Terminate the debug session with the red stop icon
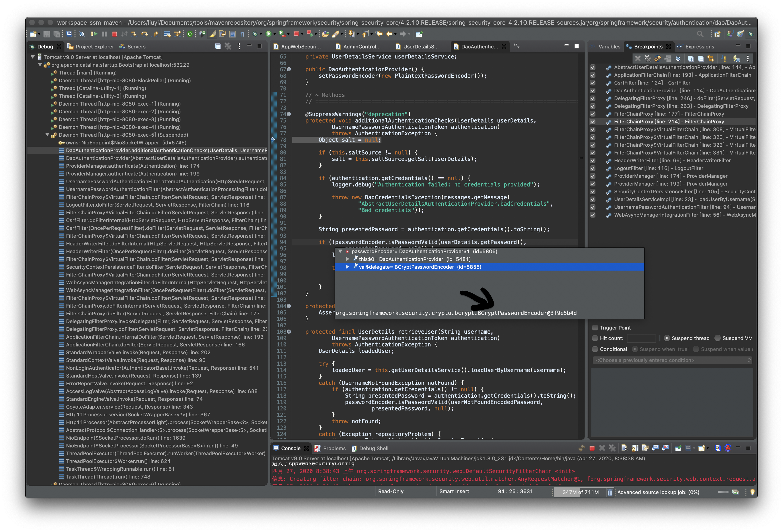Screen dimensions: 783x532 point(115,34)
